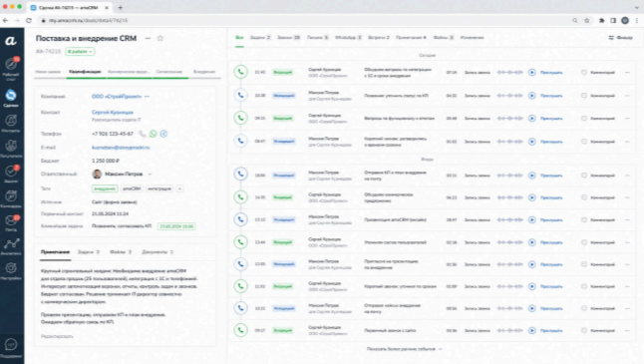The width and height of the screenshot is (644, 364).
Task: Open the amoCRM logo home icon
Action: (11, 41)
